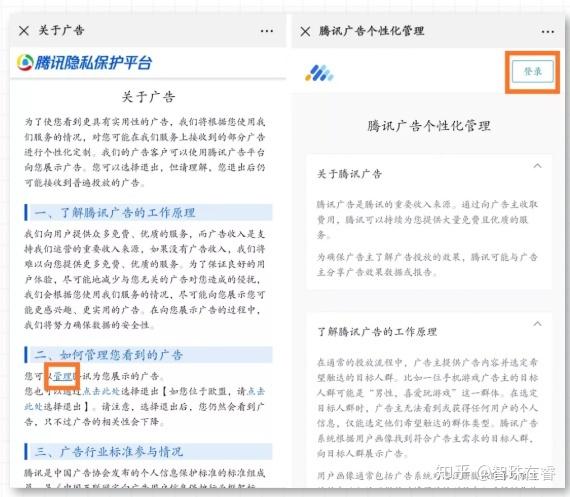
Task: Click the paragraph starting 腾讯广告是腾讯的重要收入来源
Action: coord(427,220)
